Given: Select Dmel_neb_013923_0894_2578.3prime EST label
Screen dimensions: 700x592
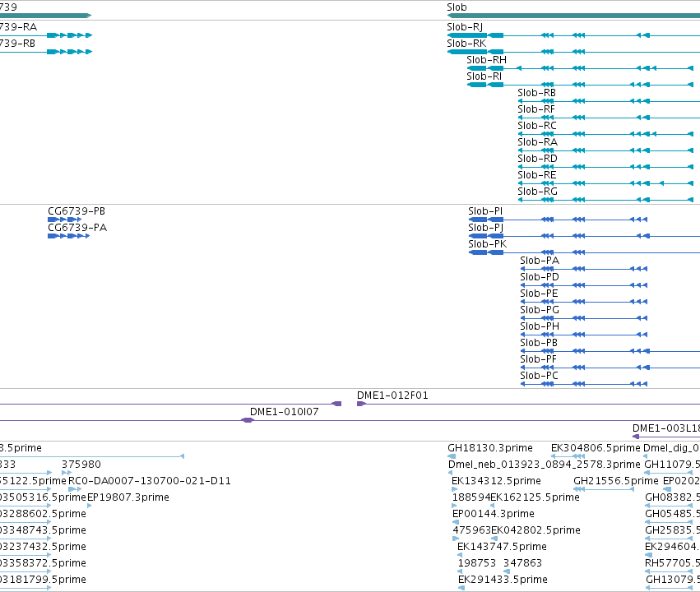Looking at the screenshot, I should tap(545, 465).
